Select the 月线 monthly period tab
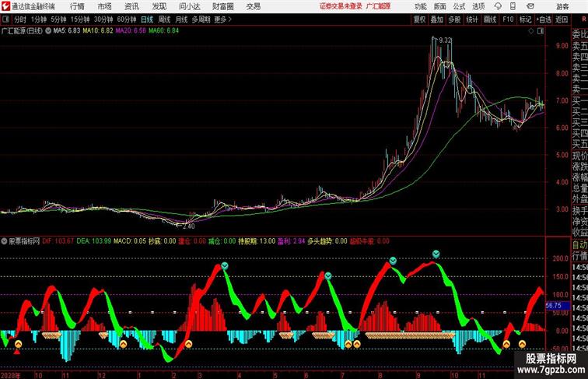Screen dimensions: 588x379 pyautogui.click(x=181, y=19)
